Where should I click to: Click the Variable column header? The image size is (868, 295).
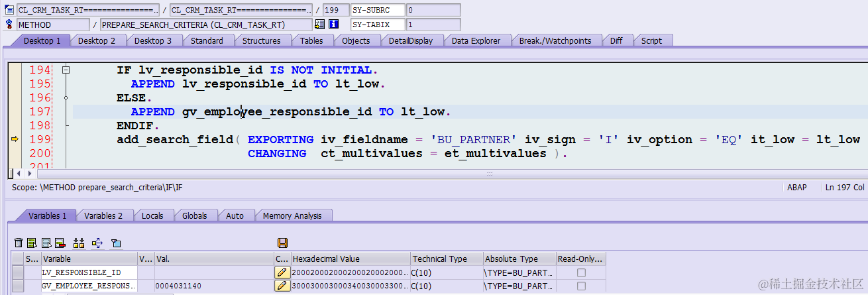click(x=89, y=259)
